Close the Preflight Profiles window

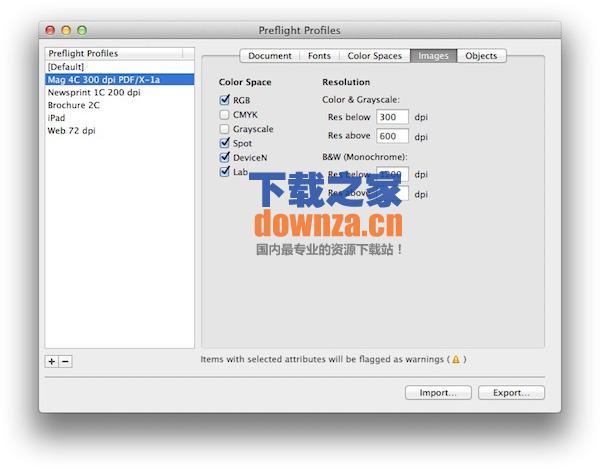click(x=50, y=30)
